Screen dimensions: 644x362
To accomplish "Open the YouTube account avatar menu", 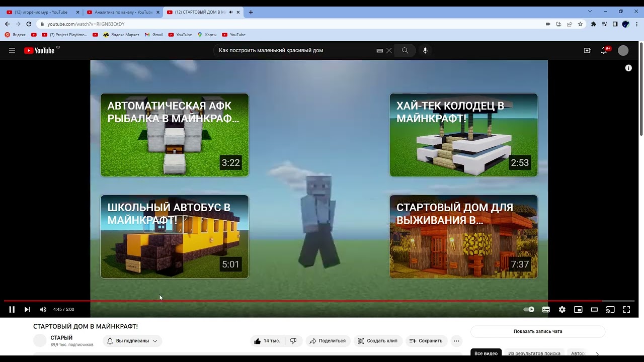I will click(x=623, y=50).
